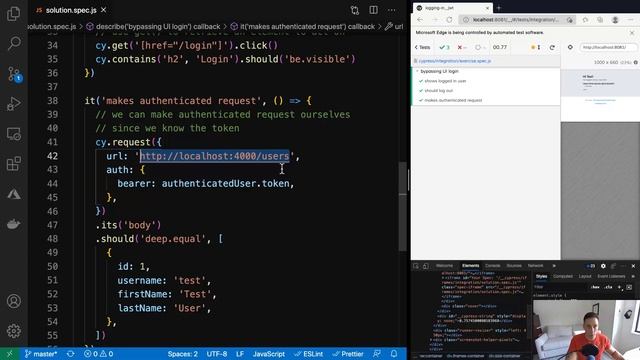This screenshot has height=360, width=640.
Task: Open Edge Collections icon
Action: pos(600,20)
